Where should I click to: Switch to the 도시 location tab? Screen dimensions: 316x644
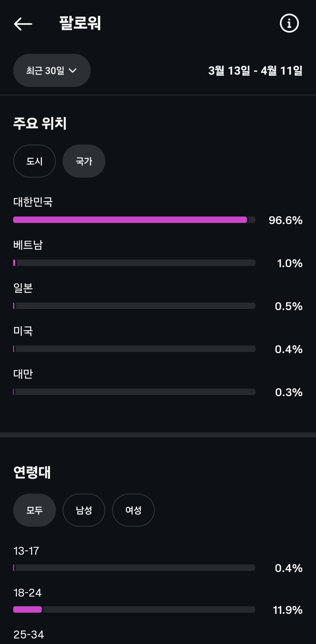[35, 161]
